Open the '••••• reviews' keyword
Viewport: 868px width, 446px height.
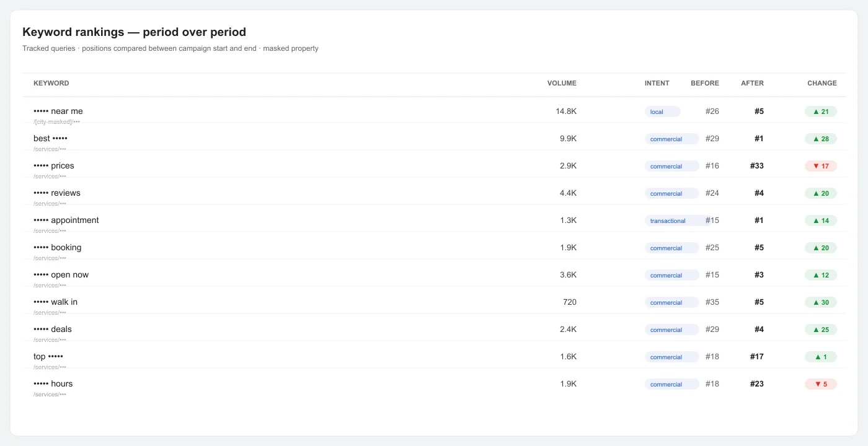[x=57, y=193]
